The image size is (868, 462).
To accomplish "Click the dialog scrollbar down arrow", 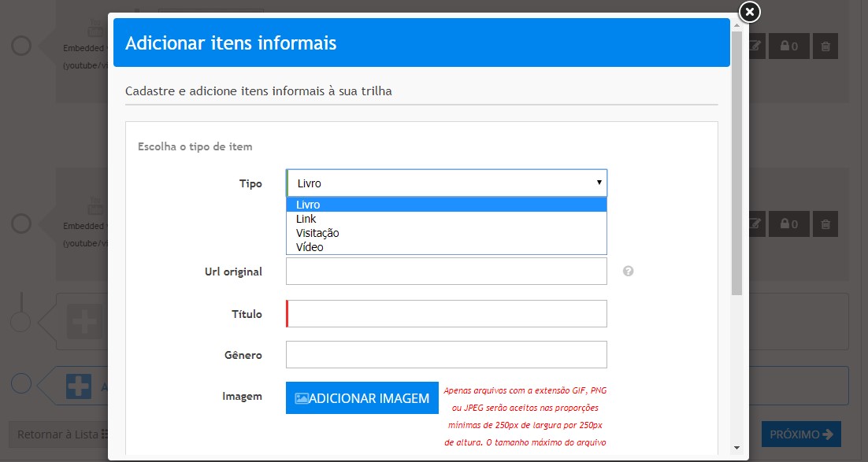I will click(736, 447).
